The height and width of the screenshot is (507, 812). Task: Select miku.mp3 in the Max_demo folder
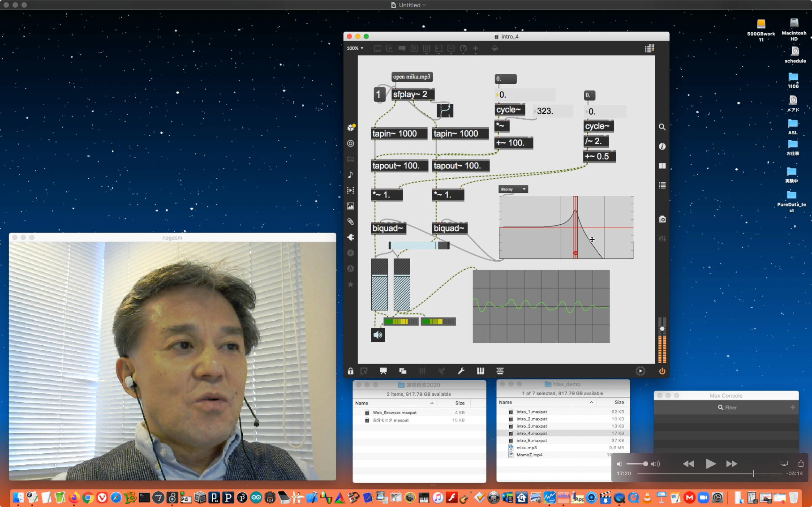pos(526,447)
